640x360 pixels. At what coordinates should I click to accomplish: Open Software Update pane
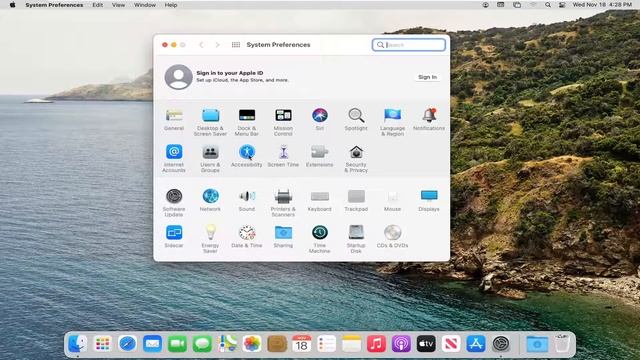tap(174, 202)
